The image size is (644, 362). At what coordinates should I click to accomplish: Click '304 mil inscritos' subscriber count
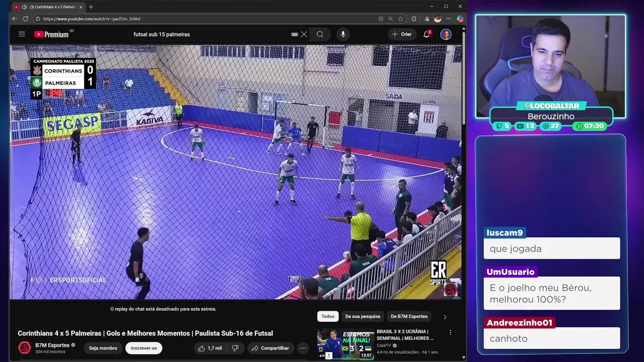pos(50,351)
